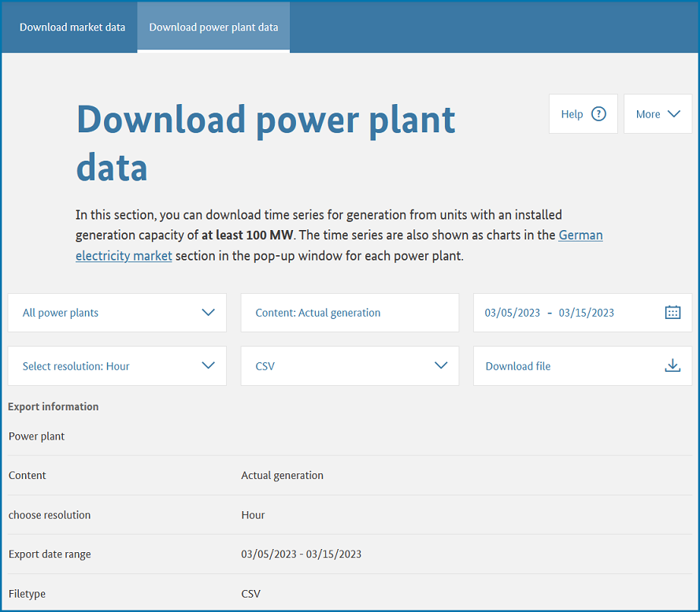The image size is (700, 612).
Task: Click the chevron in All power plants
Action: [208, 313]
